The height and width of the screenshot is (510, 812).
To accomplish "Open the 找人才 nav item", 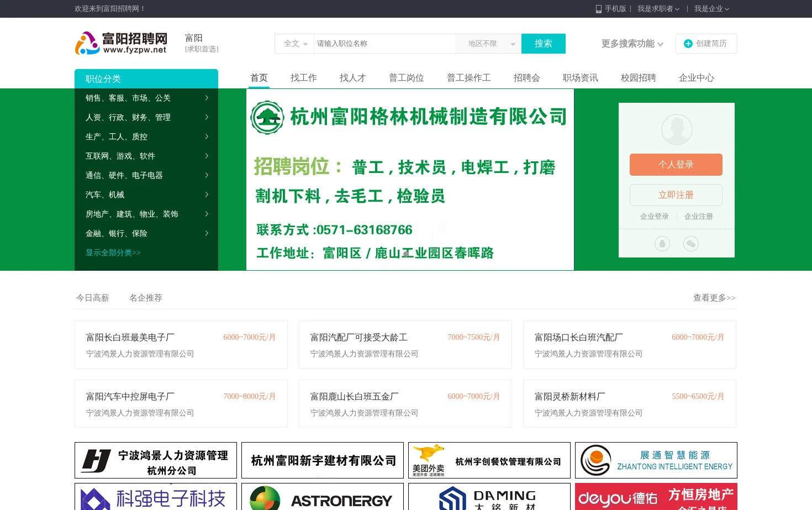I will click(353, 78).
